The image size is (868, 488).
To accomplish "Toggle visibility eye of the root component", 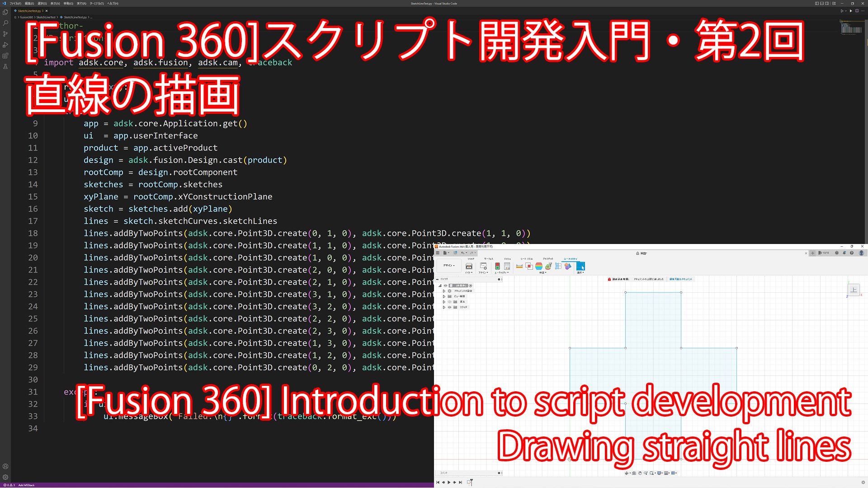I will 445,286.
